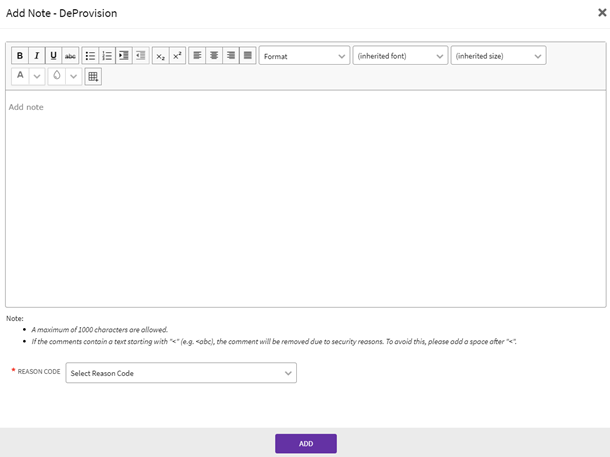610x457 pixels.
Task: Open the inherited size dropdown
Action: coord(498,56)
